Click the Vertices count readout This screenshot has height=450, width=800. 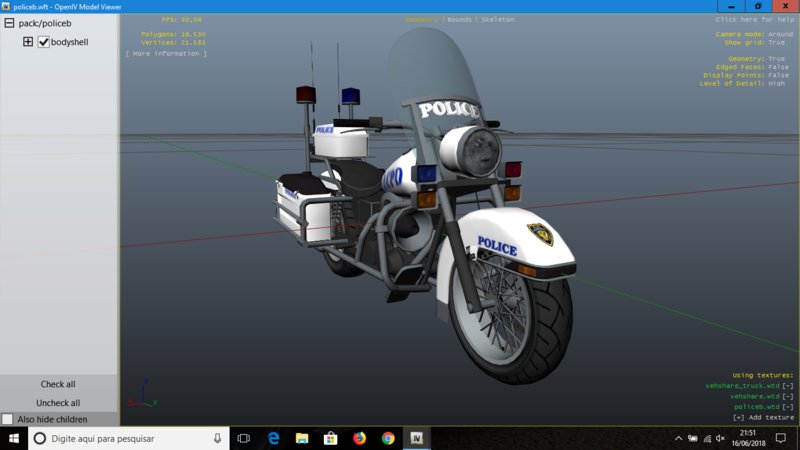pos(173,42)
